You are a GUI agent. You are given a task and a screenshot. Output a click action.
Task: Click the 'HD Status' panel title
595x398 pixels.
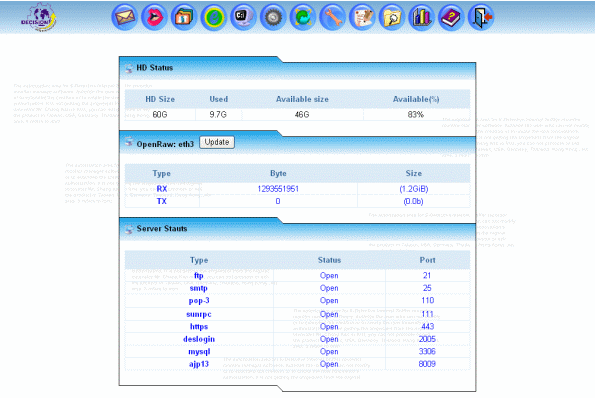click(154, 68)
